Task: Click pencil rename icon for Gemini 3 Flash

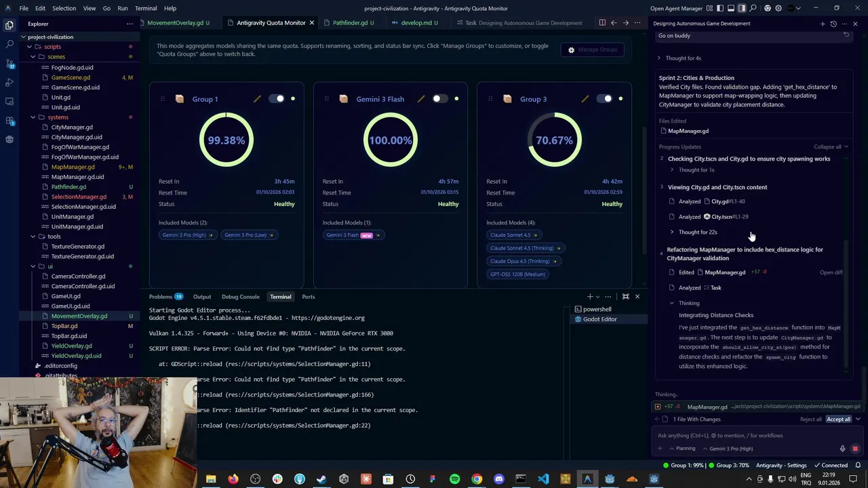Action: pos(421,99)
